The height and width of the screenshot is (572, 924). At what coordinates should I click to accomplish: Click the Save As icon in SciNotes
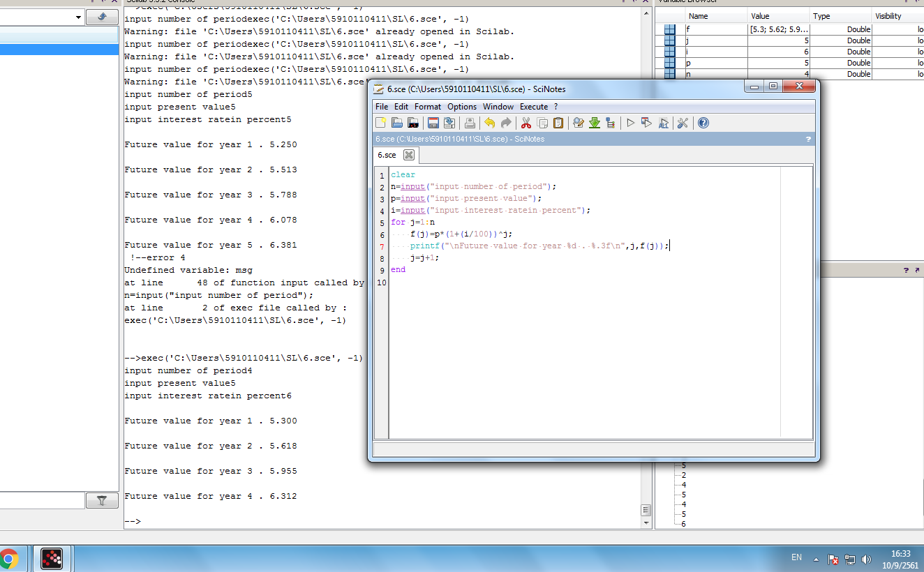(449, 123)
